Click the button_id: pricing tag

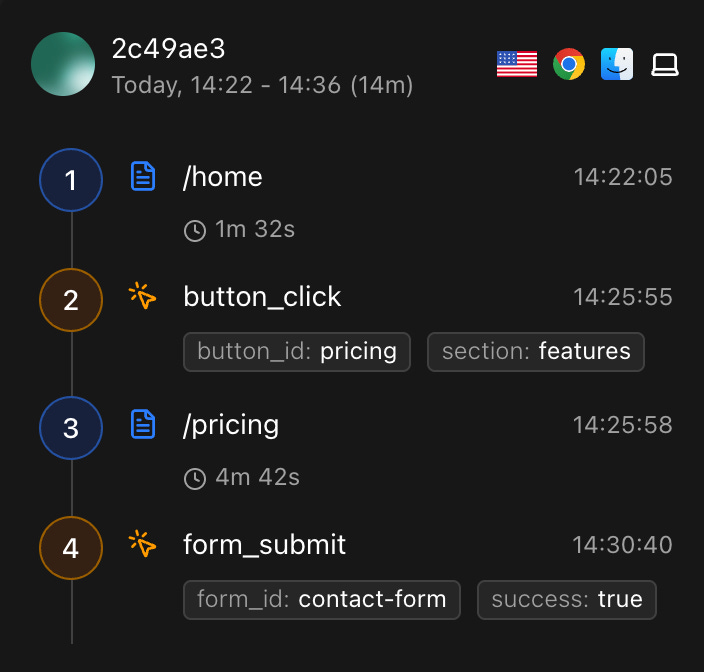click(x=297, y=352)
